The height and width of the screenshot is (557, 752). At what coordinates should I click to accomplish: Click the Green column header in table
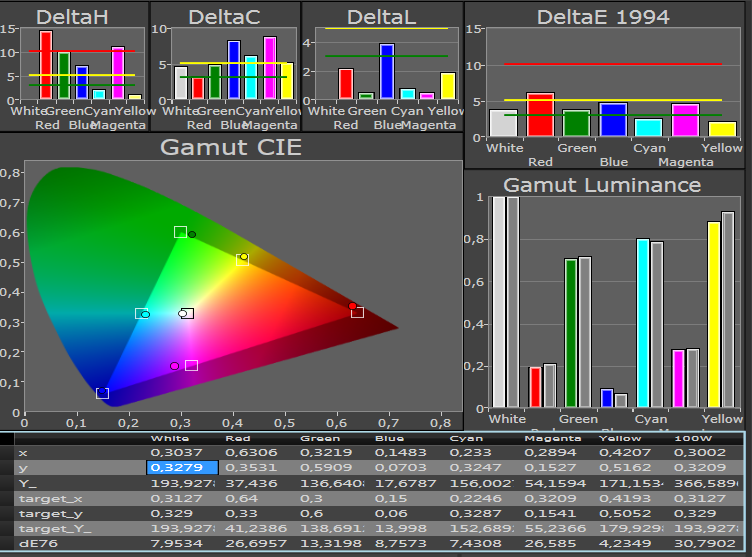tap(320, 438)
